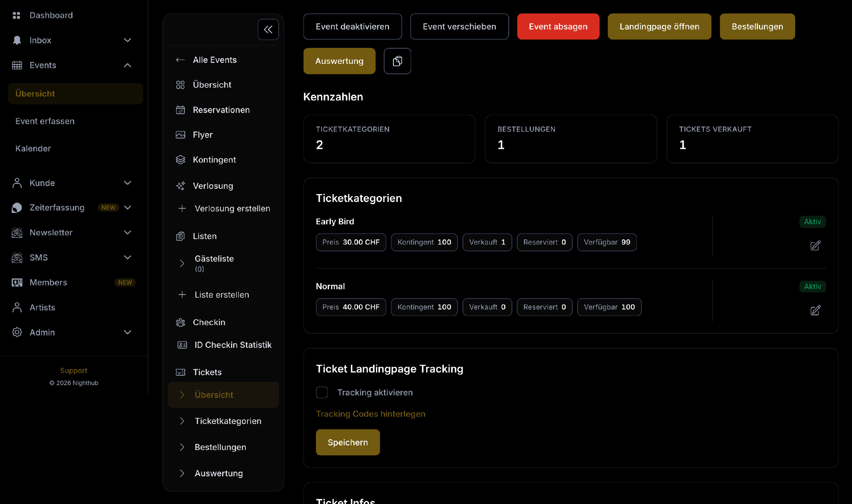852x504 pixels.
Task: Open the Kalender menu item
Action: 33,148
